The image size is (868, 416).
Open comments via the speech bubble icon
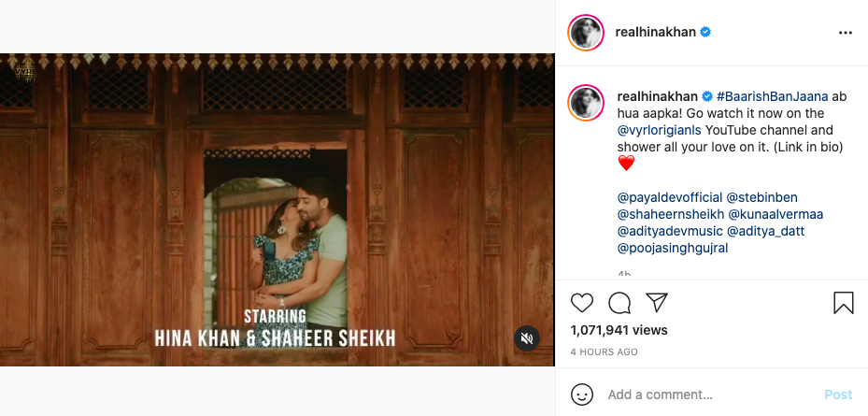tap(619, 303)
